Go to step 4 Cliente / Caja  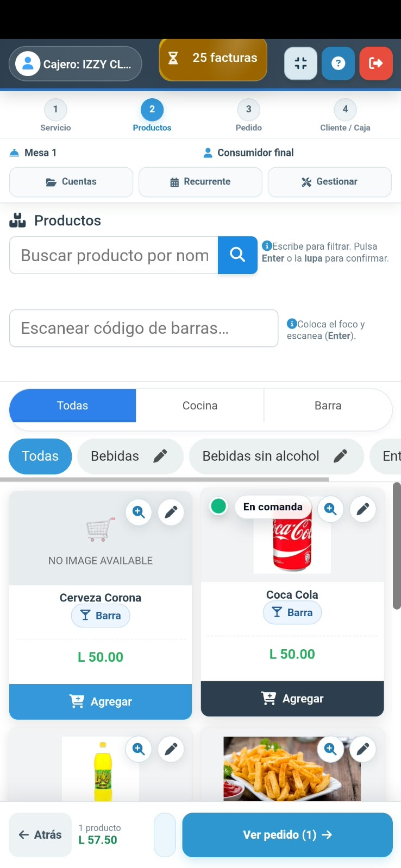(x=345, y=116)
